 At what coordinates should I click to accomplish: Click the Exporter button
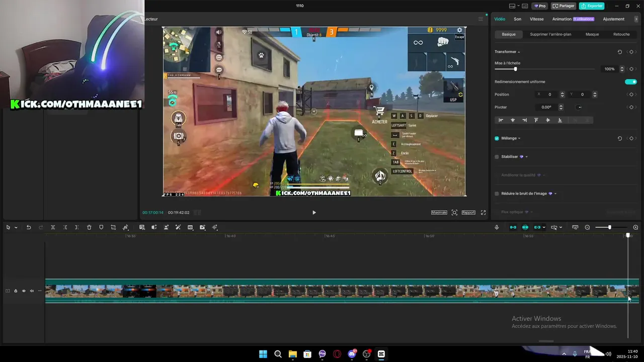[592, 6]
